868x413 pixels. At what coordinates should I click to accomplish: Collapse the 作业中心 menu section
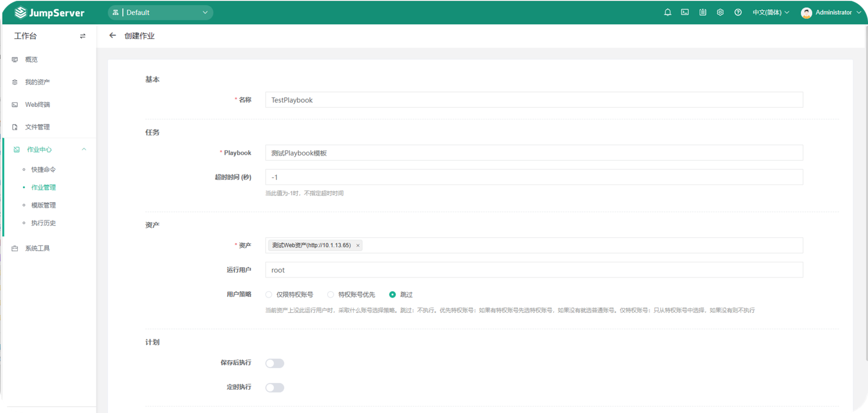[x=84, y=150]
